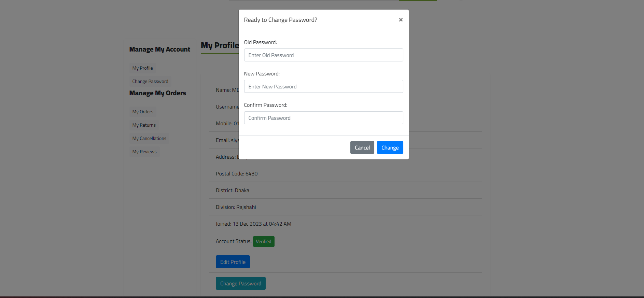Click the My Profile page heading
Screen dimensions: 644x298
[220, 45]
